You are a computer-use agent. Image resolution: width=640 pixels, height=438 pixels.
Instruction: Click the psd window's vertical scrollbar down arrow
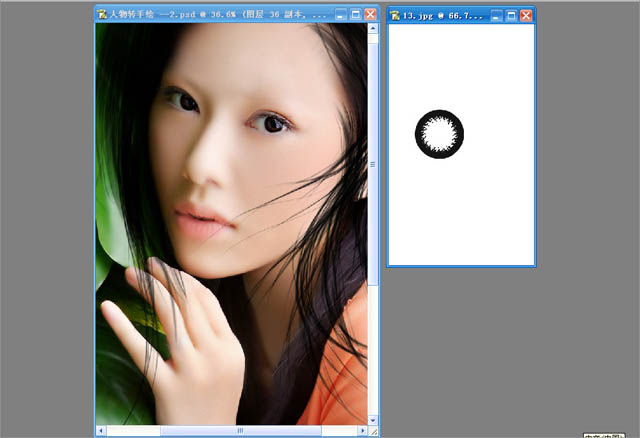373,420
